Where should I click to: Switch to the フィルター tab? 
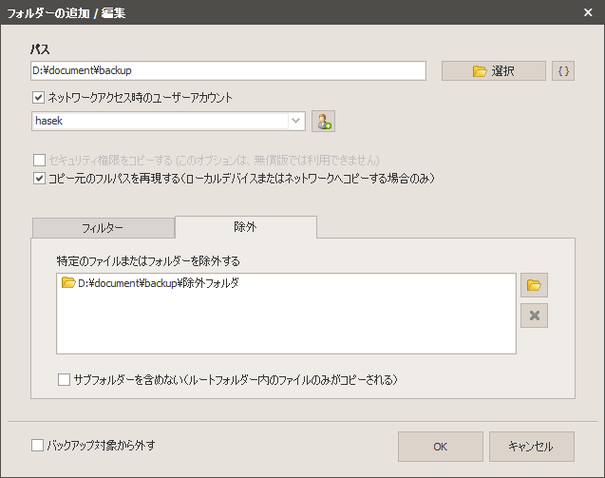point(103,228)
